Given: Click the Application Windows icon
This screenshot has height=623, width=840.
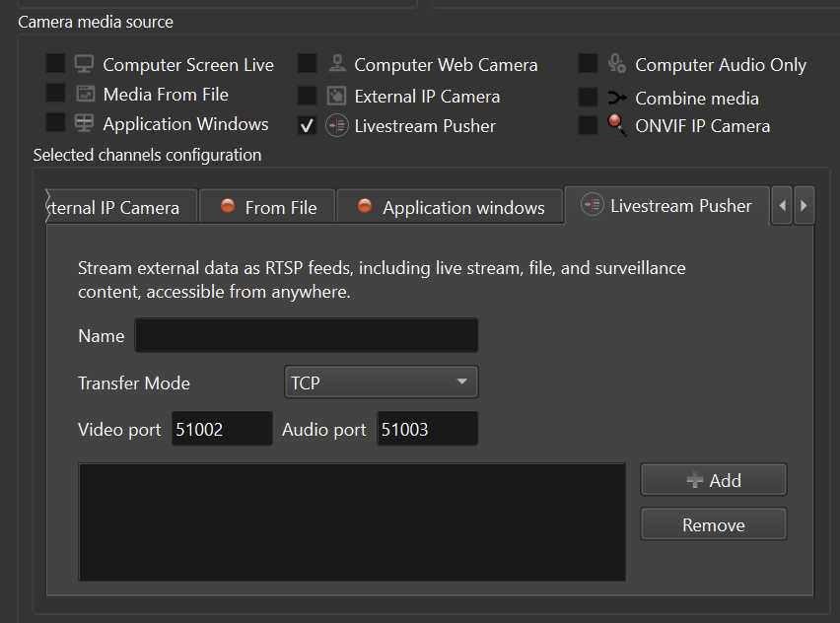Looking at the screenshot, I should (85, 124).
